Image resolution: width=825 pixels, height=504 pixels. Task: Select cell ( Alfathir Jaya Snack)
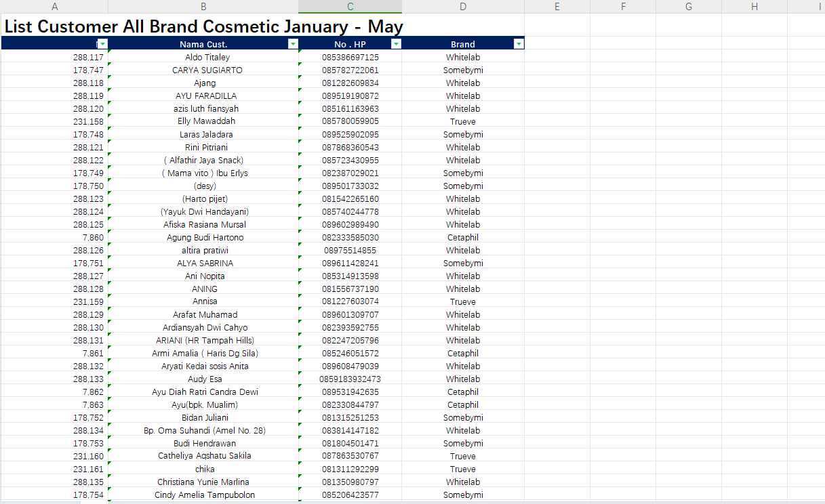pyautogui.click(x=203, y=161)
